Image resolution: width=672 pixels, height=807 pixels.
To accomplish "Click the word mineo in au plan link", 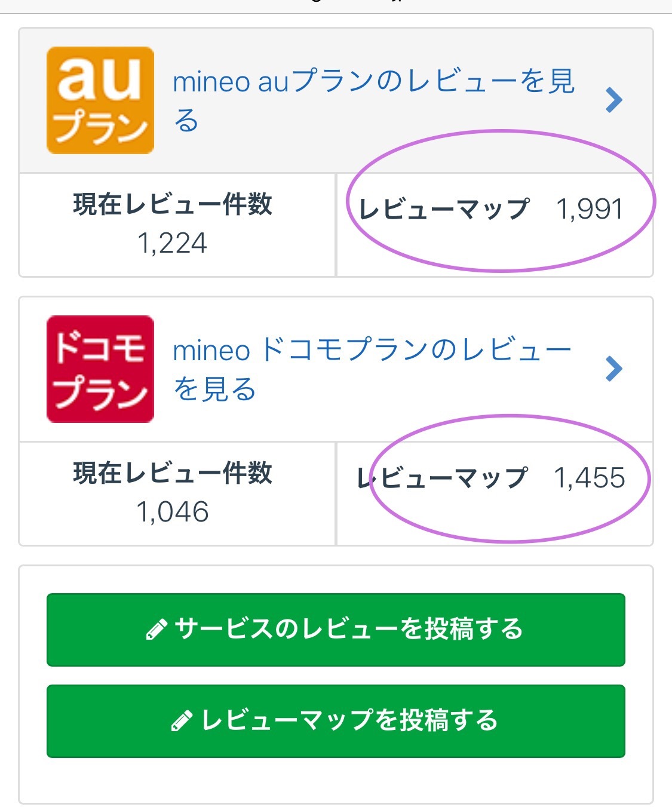I will [211, 82].
